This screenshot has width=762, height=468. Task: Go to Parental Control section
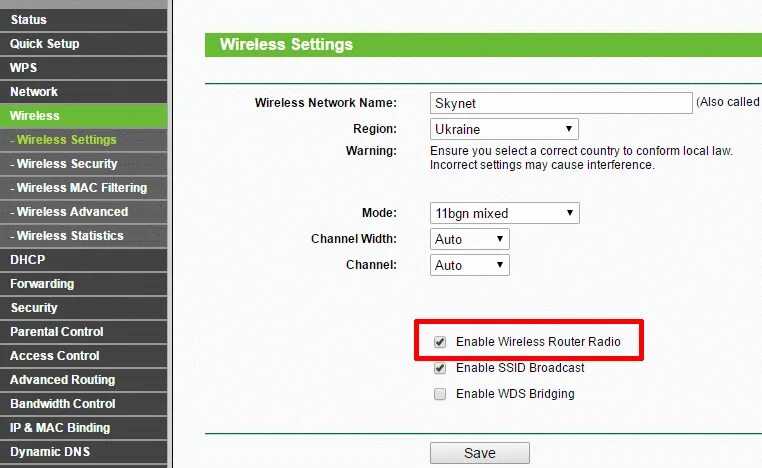(84, 332)
